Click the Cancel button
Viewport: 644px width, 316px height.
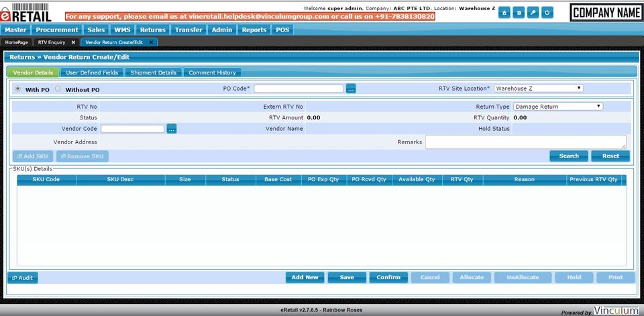(430, 277)
